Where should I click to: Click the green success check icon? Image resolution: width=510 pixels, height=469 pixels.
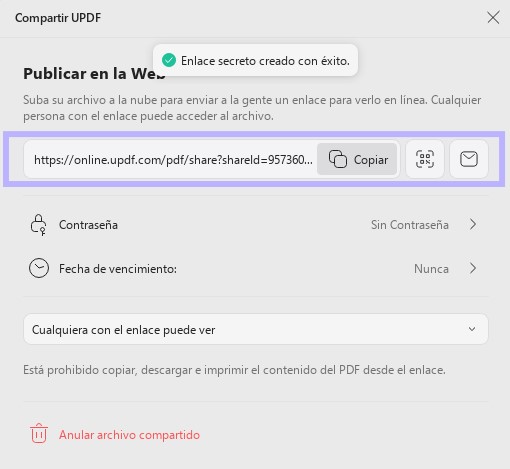coord(169,60)
